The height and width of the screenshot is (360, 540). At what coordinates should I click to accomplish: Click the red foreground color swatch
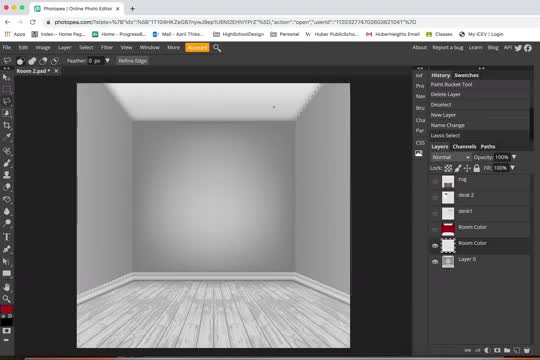[x=6, y=309]
